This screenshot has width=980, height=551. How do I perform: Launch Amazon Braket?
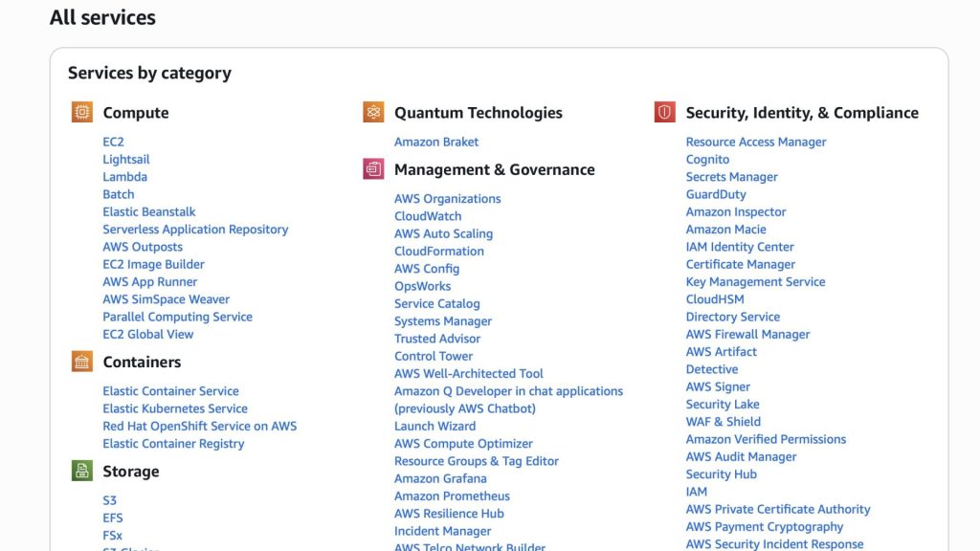pos(436,142)
